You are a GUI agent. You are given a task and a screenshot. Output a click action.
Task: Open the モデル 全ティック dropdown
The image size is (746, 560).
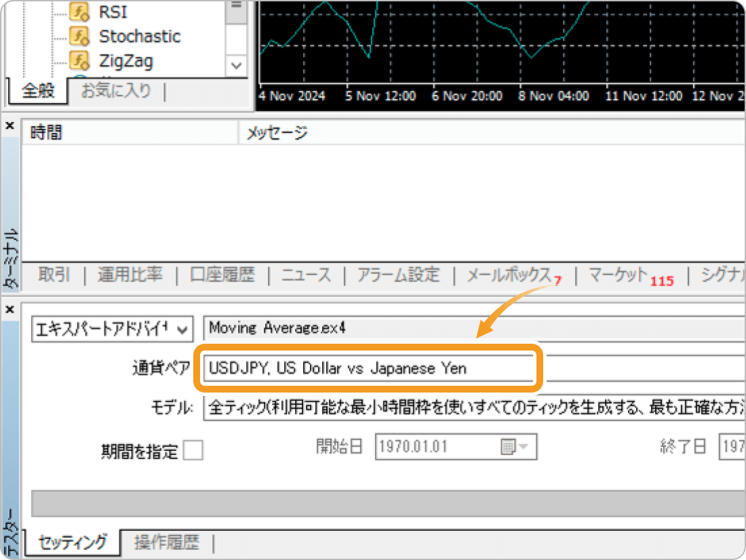pos(474,407)
